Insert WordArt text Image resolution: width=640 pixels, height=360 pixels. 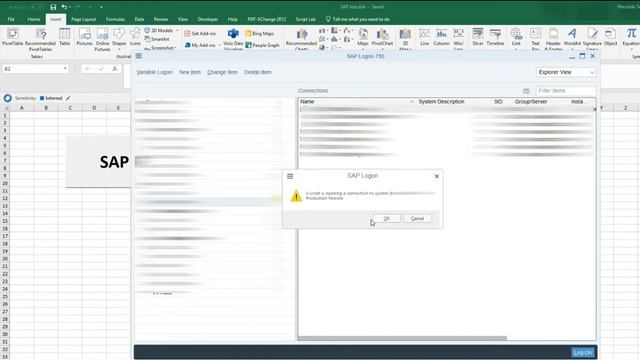572,37
